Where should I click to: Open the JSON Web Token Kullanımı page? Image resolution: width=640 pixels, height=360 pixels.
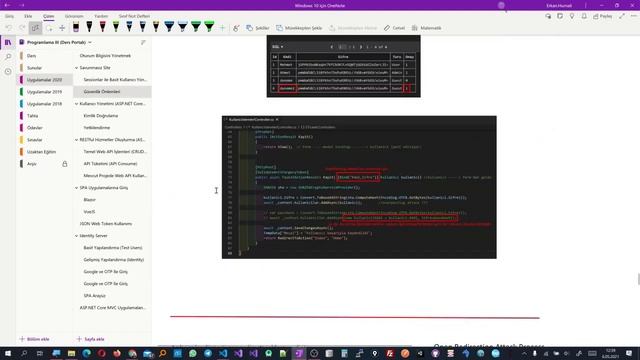click(112, 224)
